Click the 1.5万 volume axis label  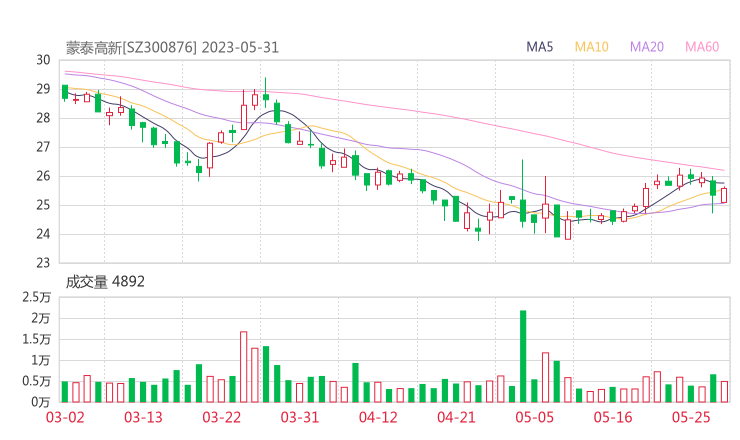tap(36, 339)
